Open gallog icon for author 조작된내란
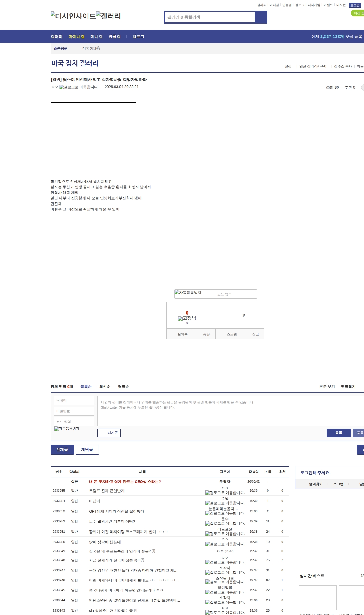The height and width of the screenshot is (615, 364). point(225,582)
